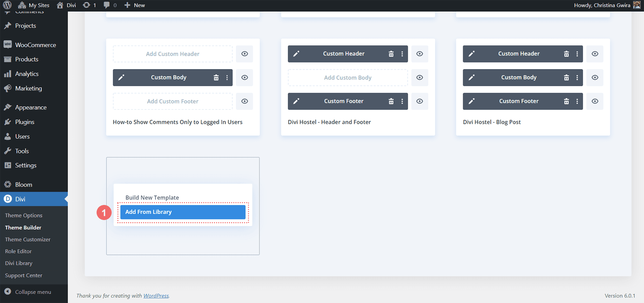Hide Custom Footer in Divi Hostel Header and Footer

(419, 101)
